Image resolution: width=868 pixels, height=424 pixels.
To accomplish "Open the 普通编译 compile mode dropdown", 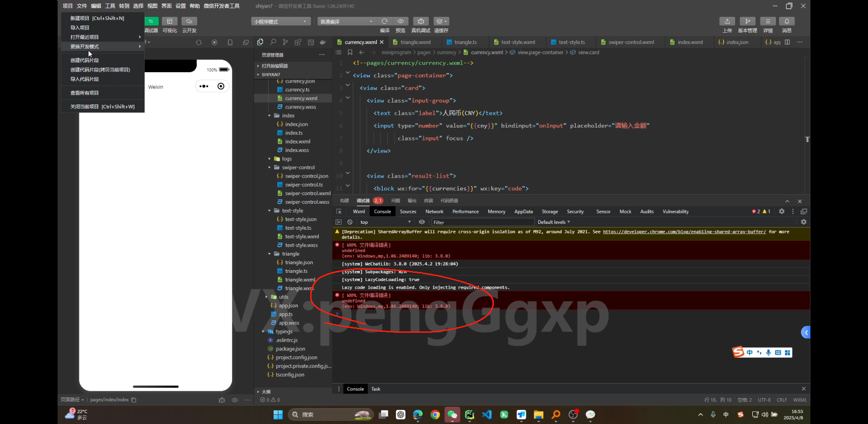I will tap(347, 21).
